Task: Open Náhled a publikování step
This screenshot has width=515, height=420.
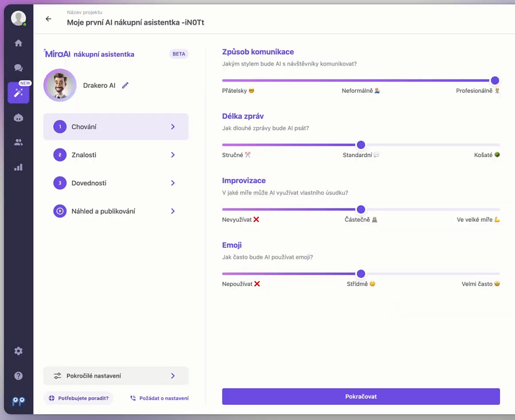Action: [116, 211]
